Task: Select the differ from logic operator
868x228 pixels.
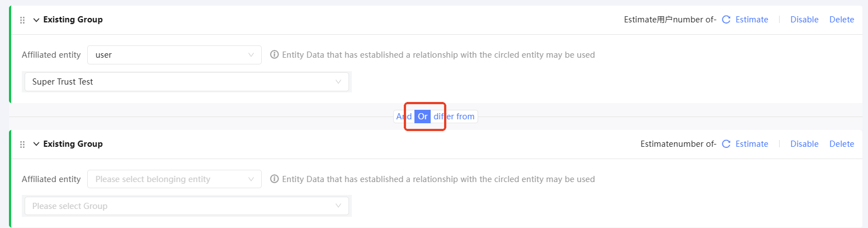Action: pyautogui.click(x=454, y=117)
